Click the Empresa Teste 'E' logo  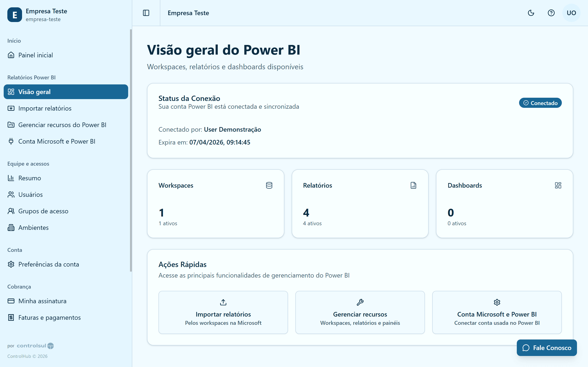pyautogui.click(x=14, y=14)
